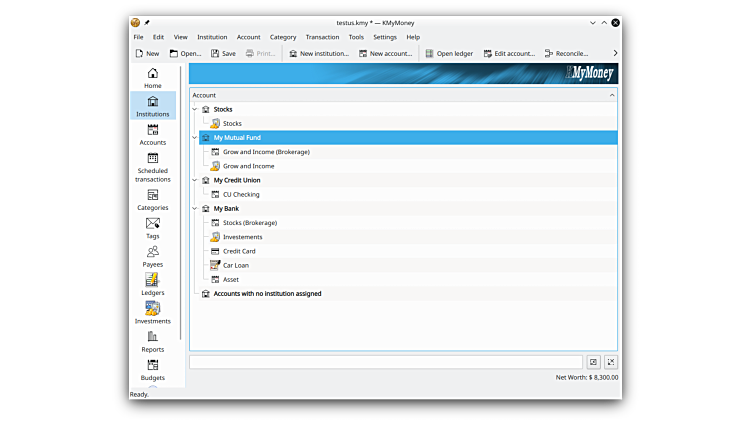Viewport: 752px width, 423px height.
Task: Click the New institution toolbar button
Action: pos(318,54)
